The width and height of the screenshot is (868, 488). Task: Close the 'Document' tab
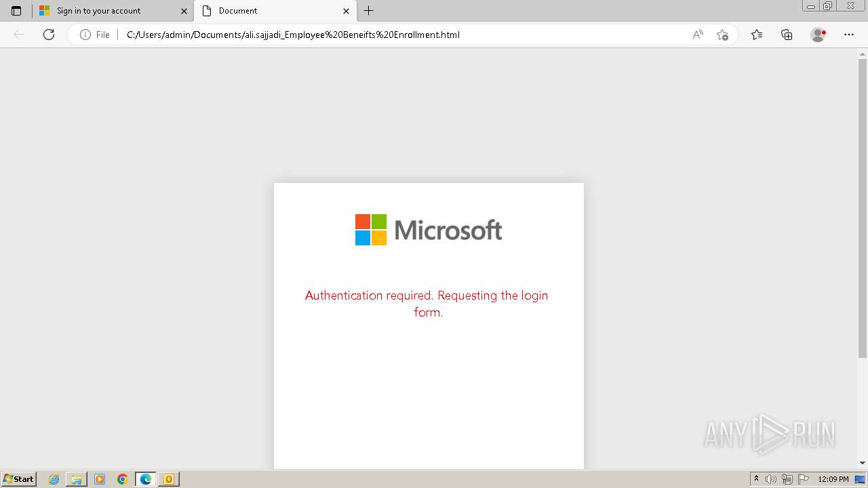coord(346,11)
